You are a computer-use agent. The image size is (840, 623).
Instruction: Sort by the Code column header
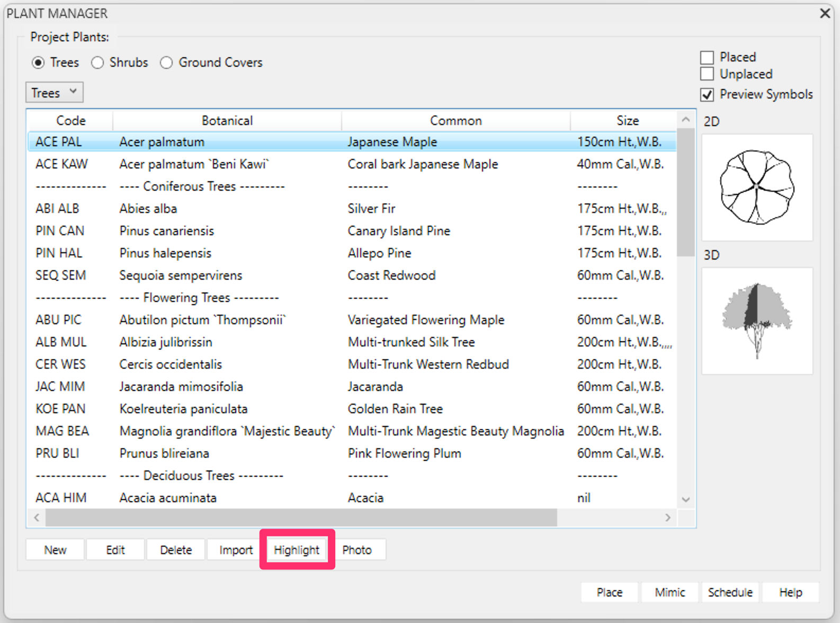click(x=70, y=121)
